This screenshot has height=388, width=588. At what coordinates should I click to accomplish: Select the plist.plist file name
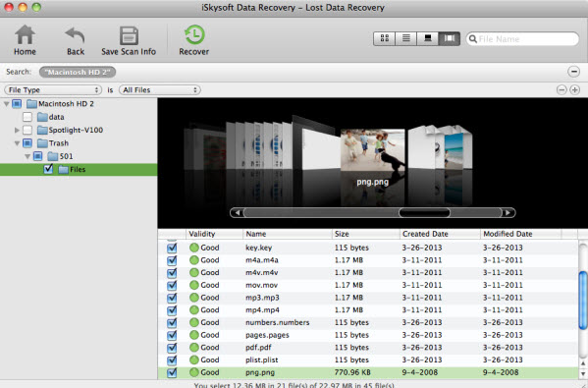tap(262, 360)
